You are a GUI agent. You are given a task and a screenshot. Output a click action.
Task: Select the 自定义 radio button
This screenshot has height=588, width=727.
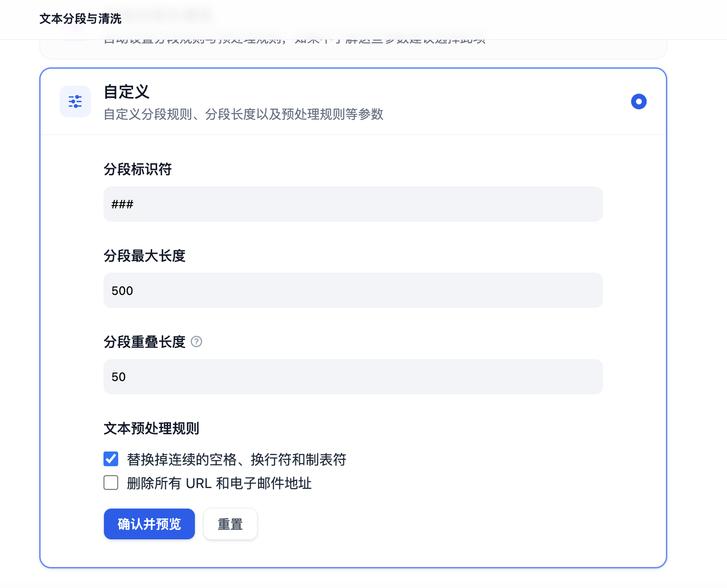click(x=638, y=102)
